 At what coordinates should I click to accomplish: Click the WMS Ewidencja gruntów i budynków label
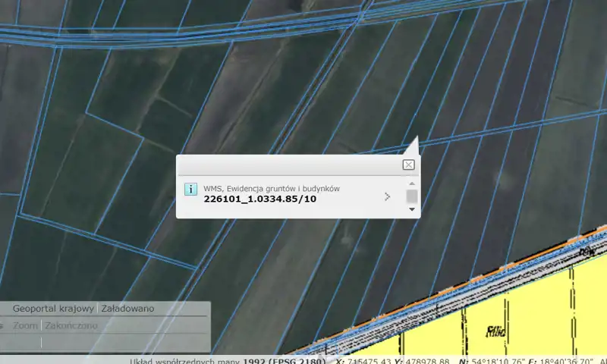[271, 188]
